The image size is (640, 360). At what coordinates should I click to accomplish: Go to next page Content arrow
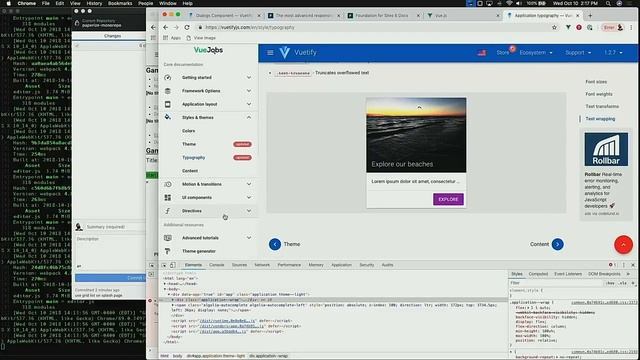tap(558, 244)
